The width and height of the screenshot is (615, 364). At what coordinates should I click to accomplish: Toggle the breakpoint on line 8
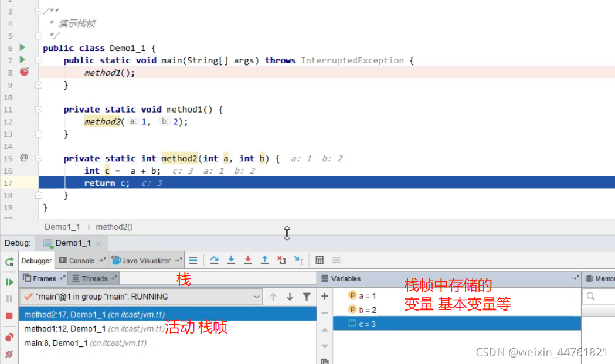(x=24, y=72)
